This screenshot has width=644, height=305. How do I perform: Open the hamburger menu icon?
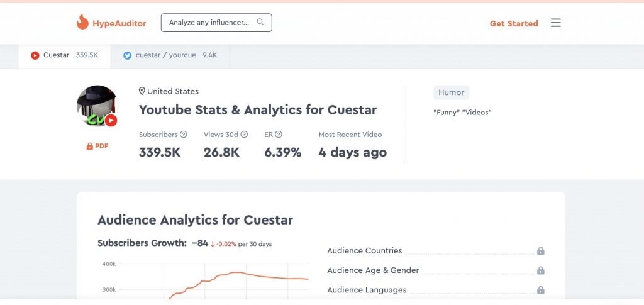pos(556,23)
